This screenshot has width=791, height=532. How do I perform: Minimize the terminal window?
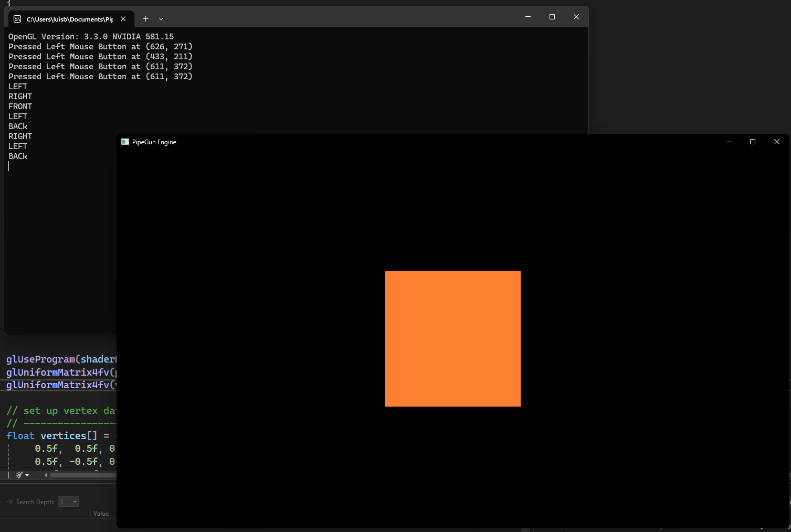click(528, 17)
